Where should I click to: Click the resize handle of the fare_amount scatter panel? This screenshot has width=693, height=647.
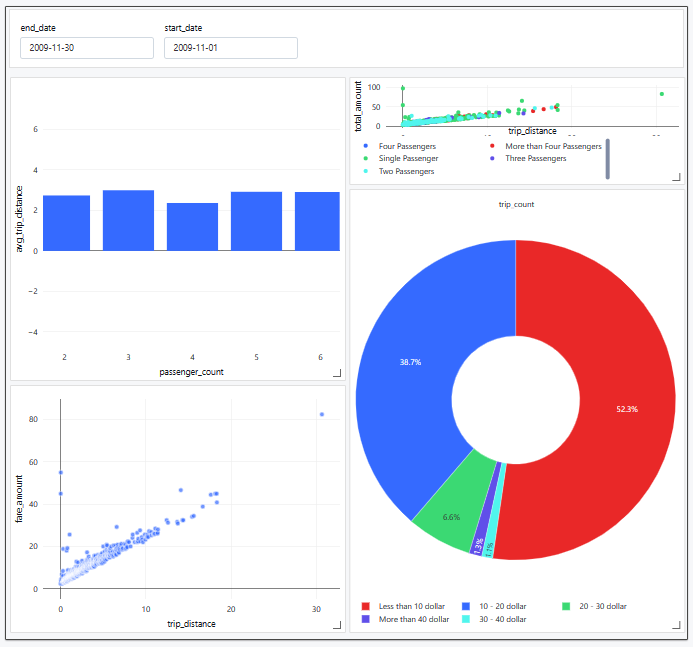coord(337,624)
